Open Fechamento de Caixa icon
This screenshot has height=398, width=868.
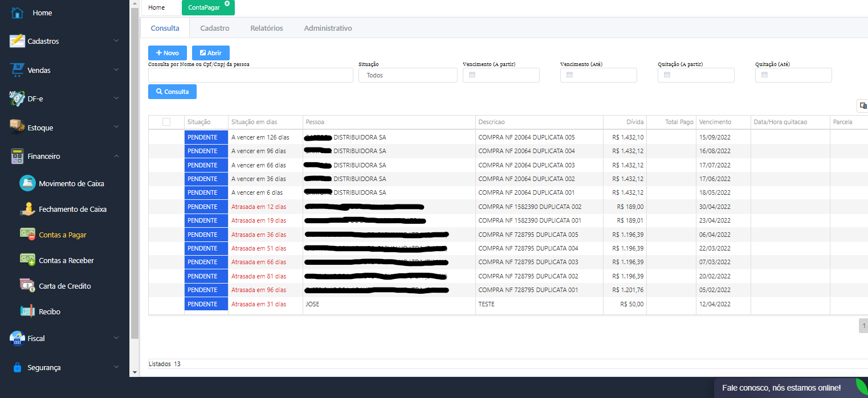(x=27, y=209)
